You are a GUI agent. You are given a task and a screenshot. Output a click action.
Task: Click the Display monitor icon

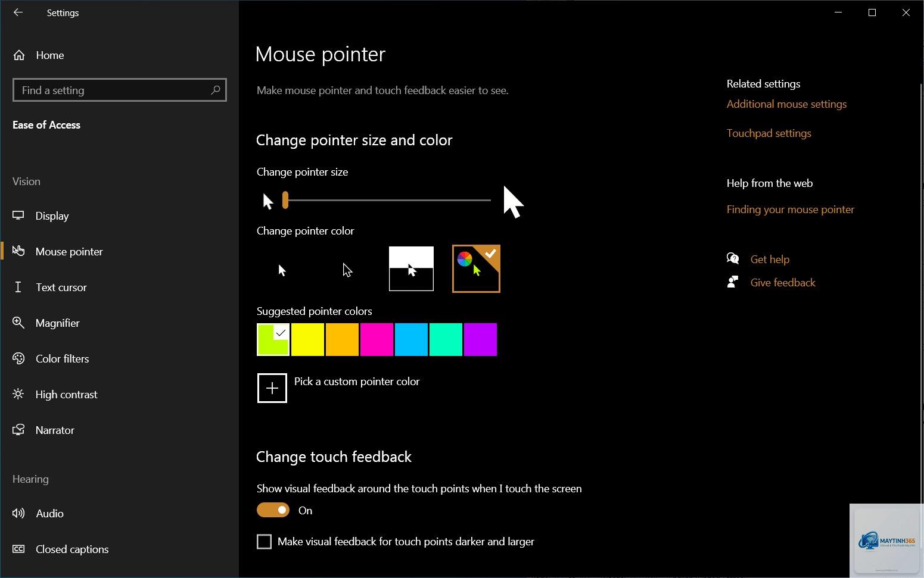point(18,215)
